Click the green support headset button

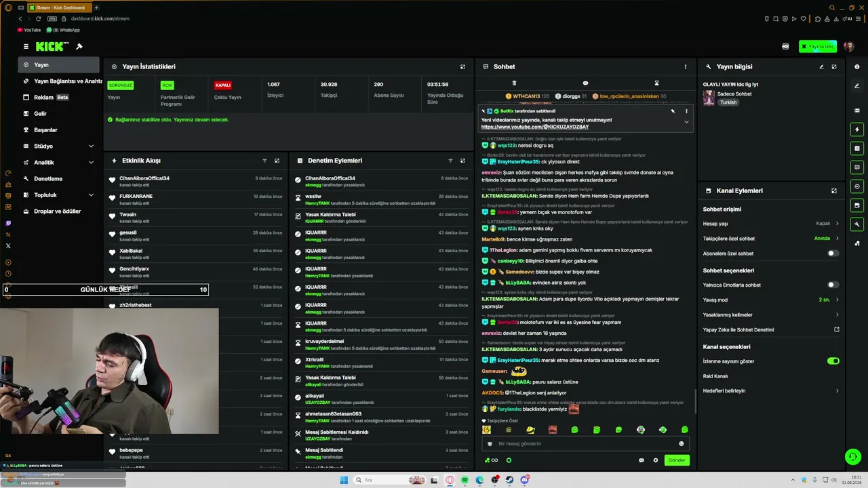pos(853,457)
